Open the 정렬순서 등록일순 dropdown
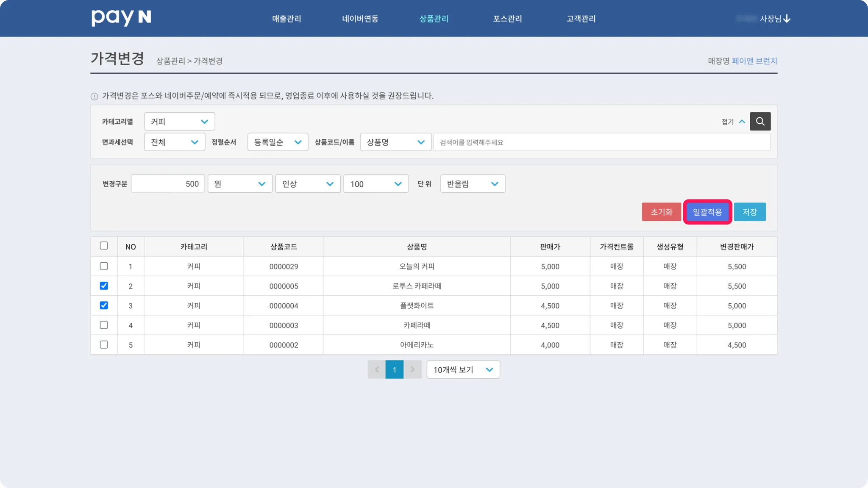Screen dimensions: 868x488 tap(278, 142)
